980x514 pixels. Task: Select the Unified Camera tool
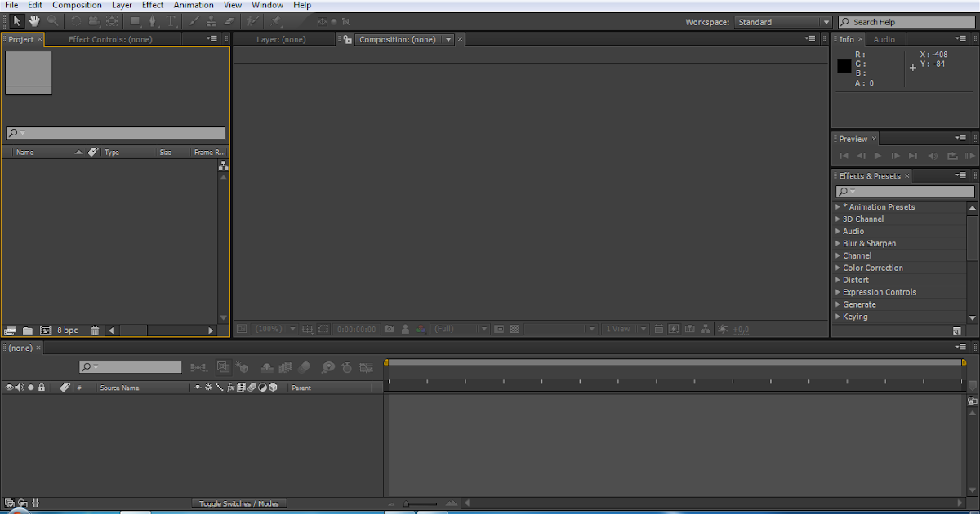point(94,21)
